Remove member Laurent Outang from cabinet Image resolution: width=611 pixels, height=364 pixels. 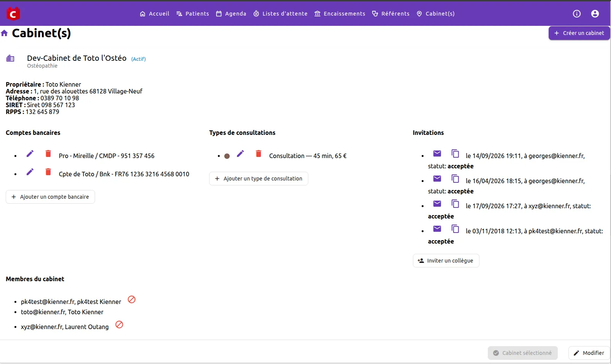pyautogui.click(x=119, y=324)
